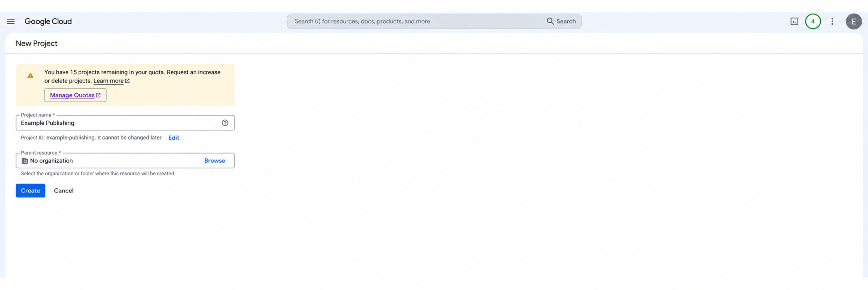This screenshot has width=868, height=290.
Task: Click the 'example-publishing' project ID text
Action: pyautogui.click(x=71, y=138)
